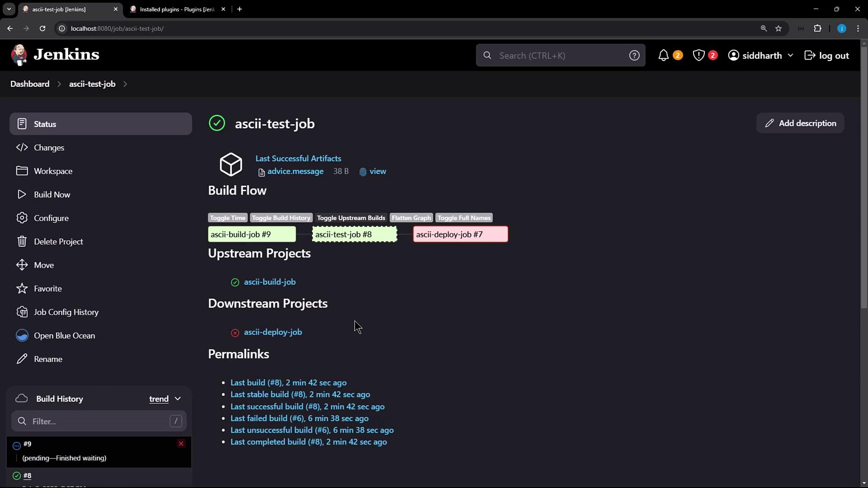Click the fingerprint icon next to view
The image size is (868, 488).
coord(363,172)
